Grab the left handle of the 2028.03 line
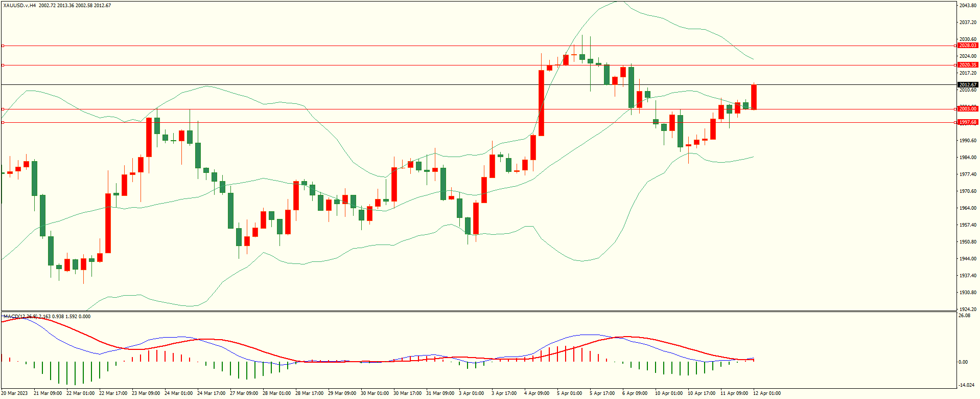 point(3,46)
